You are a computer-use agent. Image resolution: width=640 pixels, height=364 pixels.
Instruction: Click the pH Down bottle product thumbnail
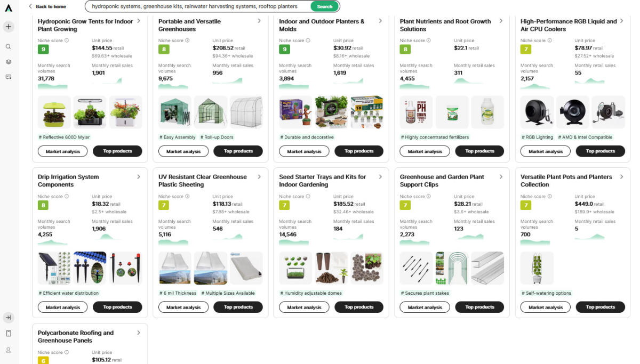[417, 112]
